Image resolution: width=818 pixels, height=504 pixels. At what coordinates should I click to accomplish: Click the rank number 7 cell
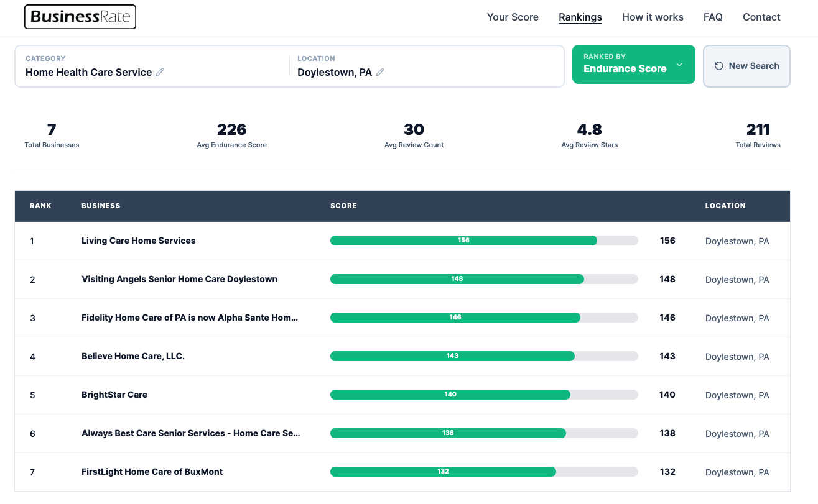[x=32, y=472]
